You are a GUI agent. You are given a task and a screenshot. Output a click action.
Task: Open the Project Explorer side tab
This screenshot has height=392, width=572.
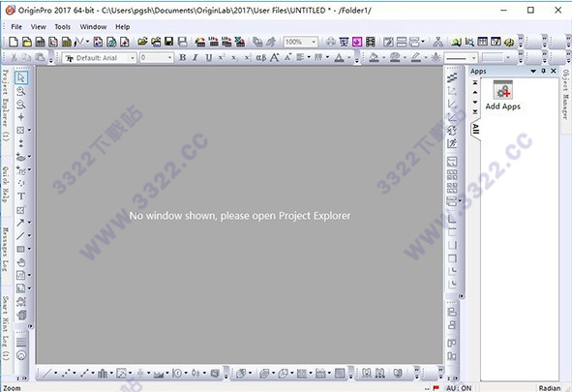6,106
